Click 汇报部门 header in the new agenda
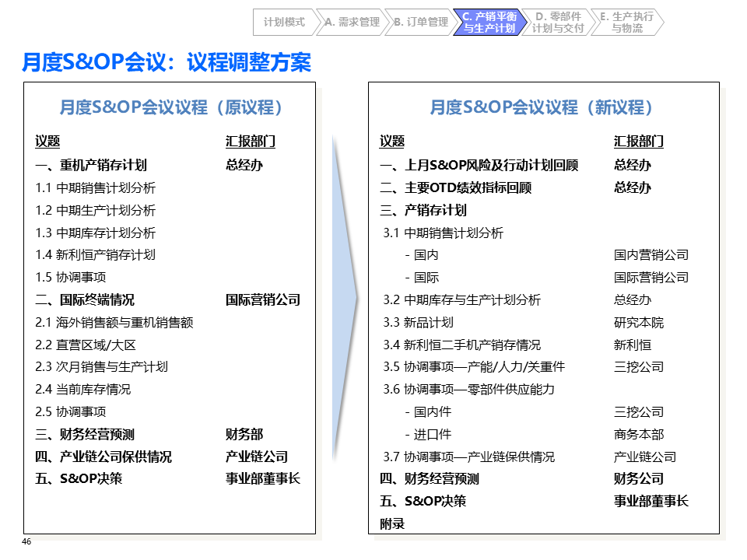Image resolution: width=747 pixels, height=560 pixels. (638, 142)
